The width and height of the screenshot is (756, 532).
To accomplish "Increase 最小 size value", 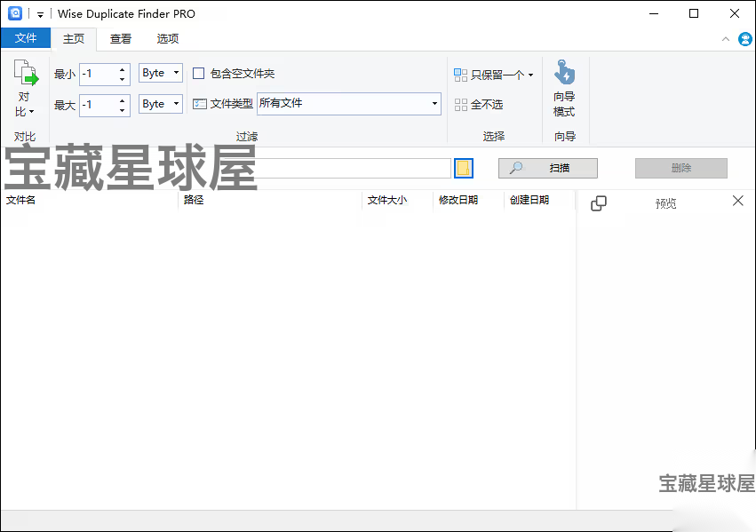I will [123, 69].
